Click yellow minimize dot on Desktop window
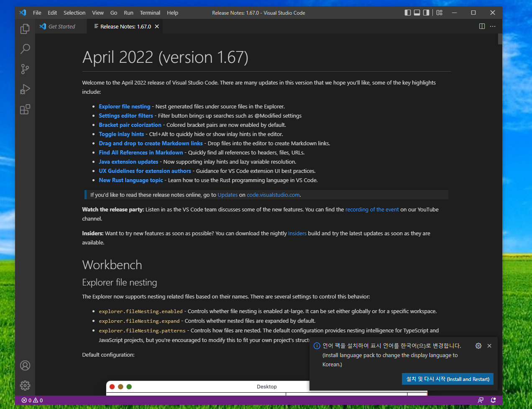 (x=120, y=387)
